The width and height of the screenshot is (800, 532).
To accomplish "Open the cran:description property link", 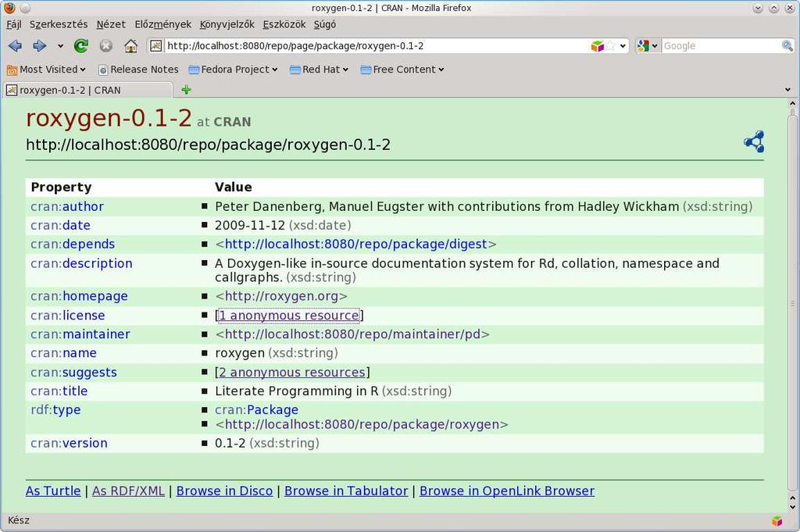I will tap(81, 264).
